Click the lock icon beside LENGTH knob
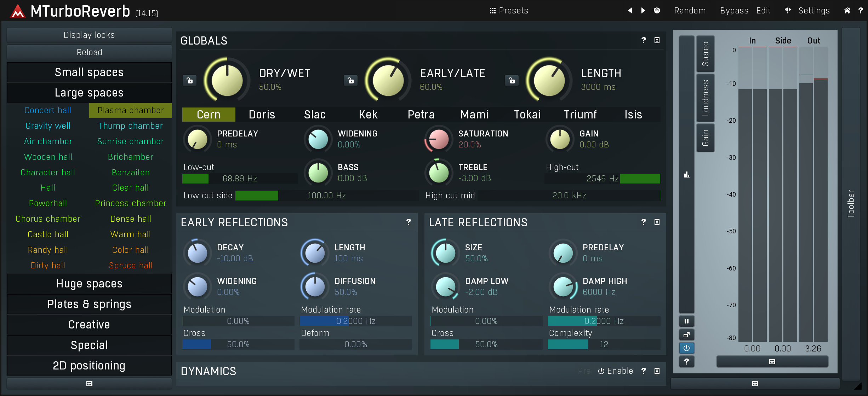Image resolution: width=868 pixels, height=396 pixels. [512, 81]
